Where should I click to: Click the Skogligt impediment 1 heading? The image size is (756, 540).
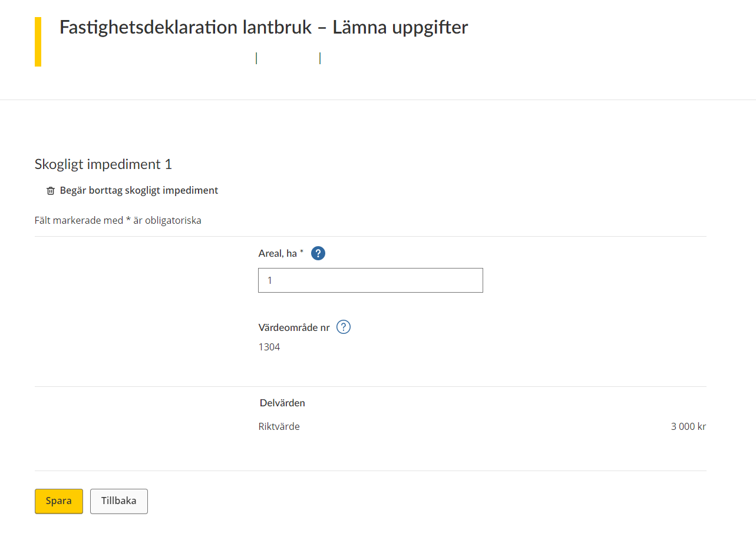104,164
